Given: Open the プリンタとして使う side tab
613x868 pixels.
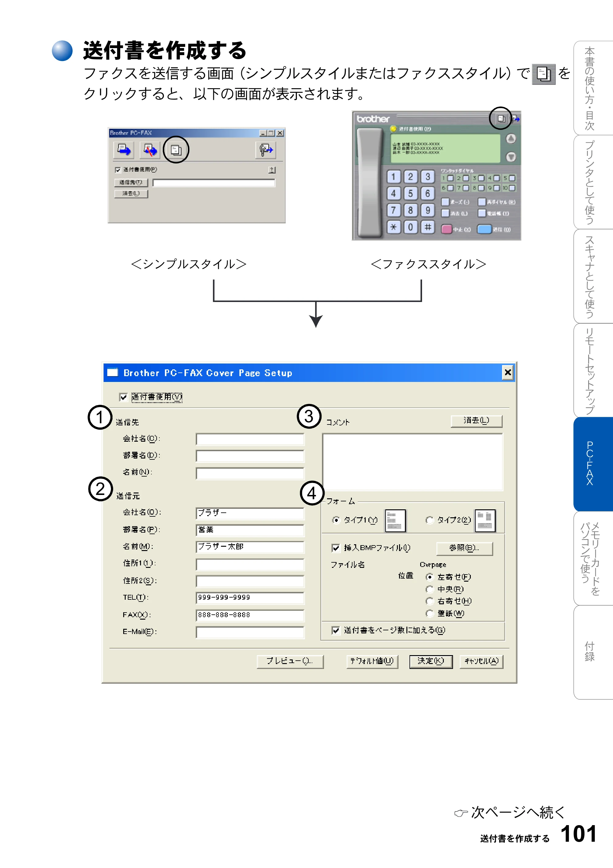Looking at the screenshot, I should click(x=593, y=182).
